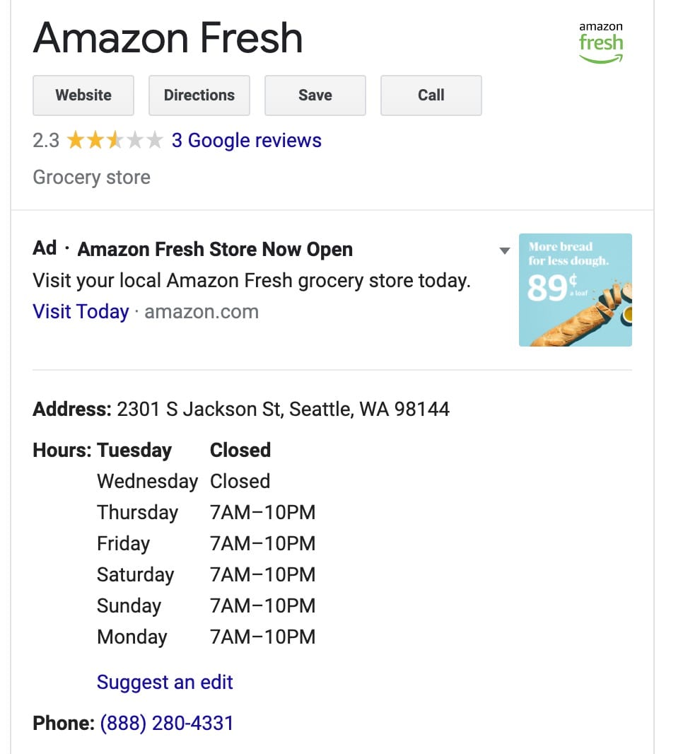
Task: Click the Call button
Action: [x=431, y=95]
